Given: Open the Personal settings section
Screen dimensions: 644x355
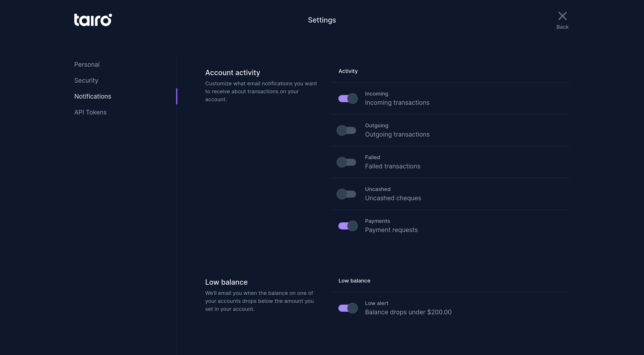Looking at the screenshot, I should click(x=87, y=65).
